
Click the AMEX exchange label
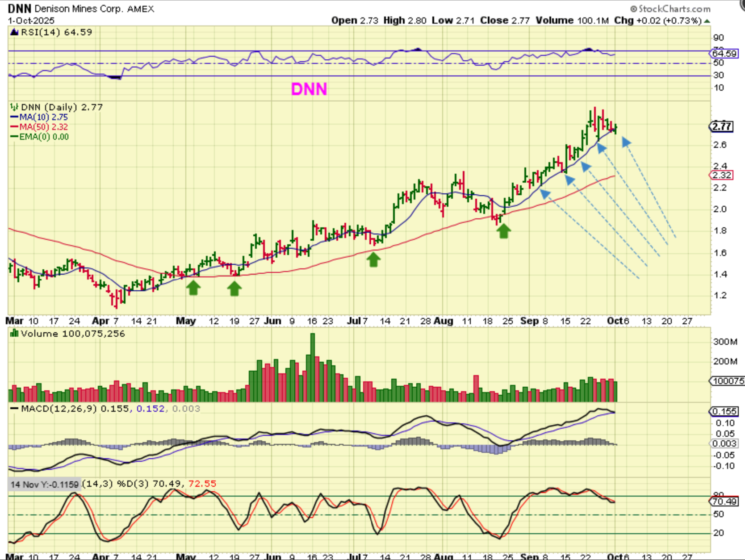point(140,9)
